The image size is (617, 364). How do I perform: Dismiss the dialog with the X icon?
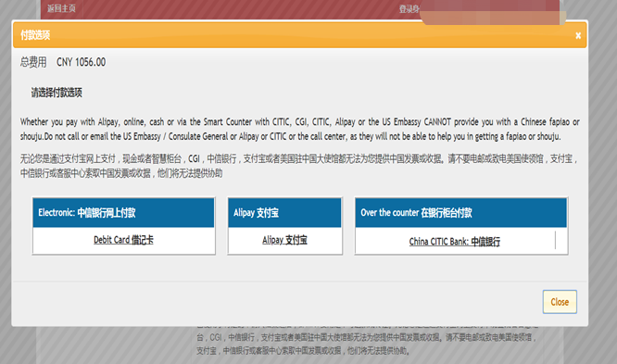[x=578, y=36]
